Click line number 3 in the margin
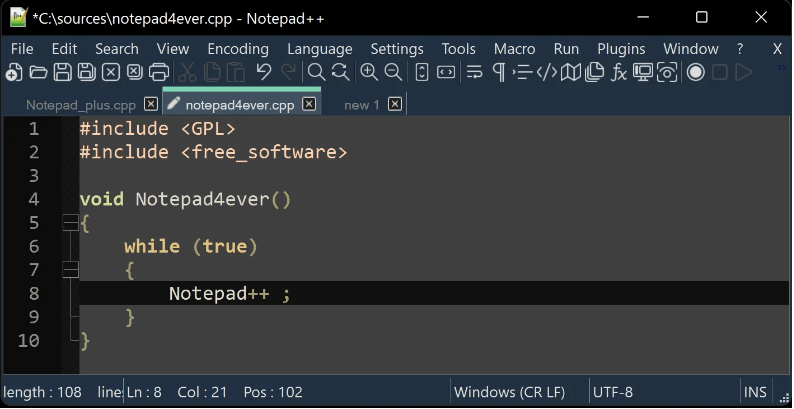 tap(34, 176)
